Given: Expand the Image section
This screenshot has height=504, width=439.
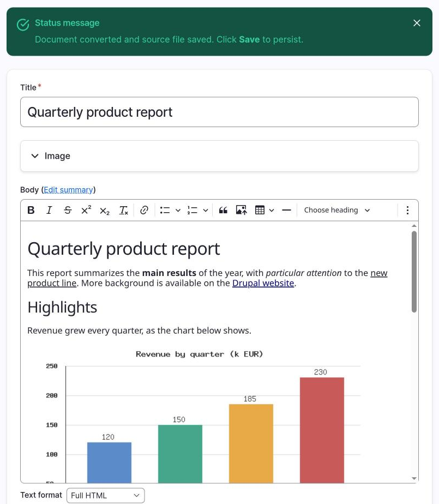Looking at the screenshot, I should (219, 156).
